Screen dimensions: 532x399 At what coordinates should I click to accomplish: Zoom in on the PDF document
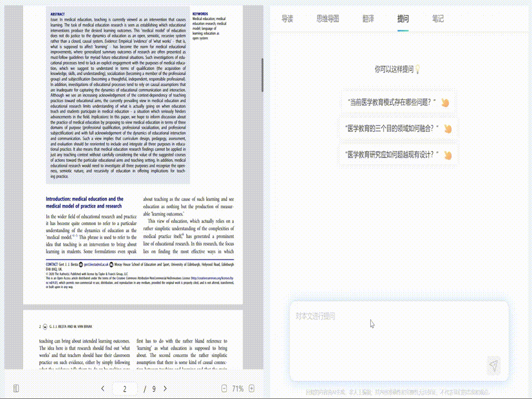(252, 388)
